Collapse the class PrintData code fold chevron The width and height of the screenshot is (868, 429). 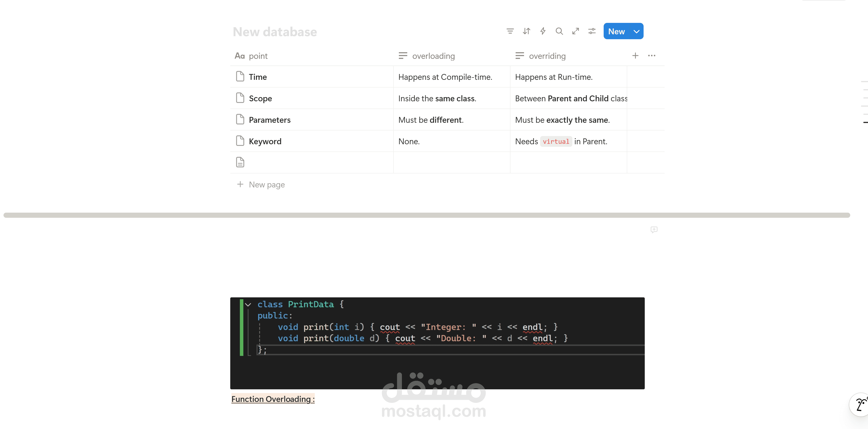pos(248,304)
